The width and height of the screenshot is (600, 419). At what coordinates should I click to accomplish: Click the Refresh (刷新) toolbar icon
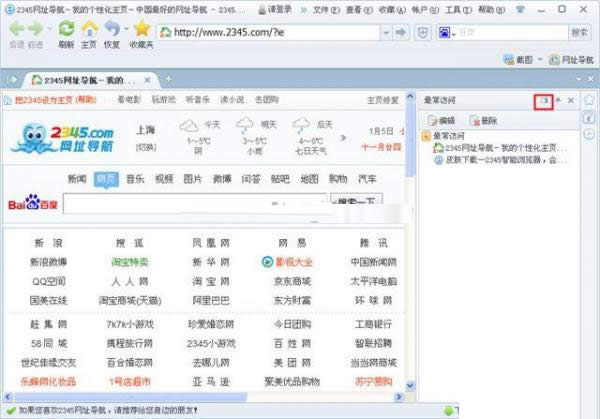66,29
